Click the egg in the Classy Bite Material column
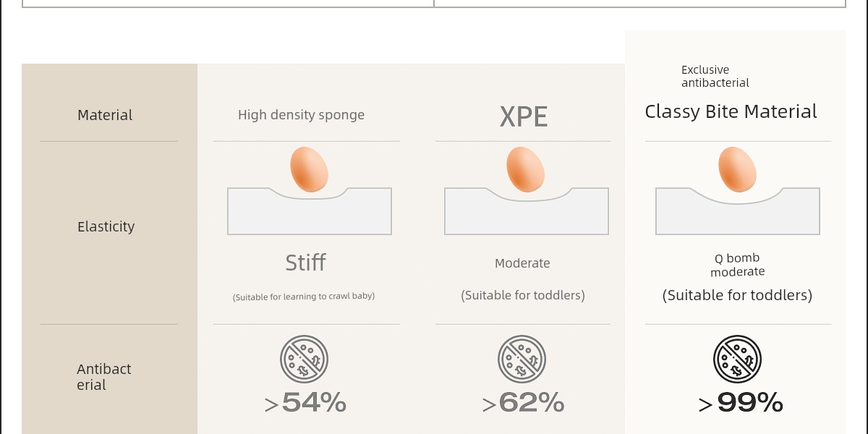Screen dimensions: 868x434 point(737,169)
